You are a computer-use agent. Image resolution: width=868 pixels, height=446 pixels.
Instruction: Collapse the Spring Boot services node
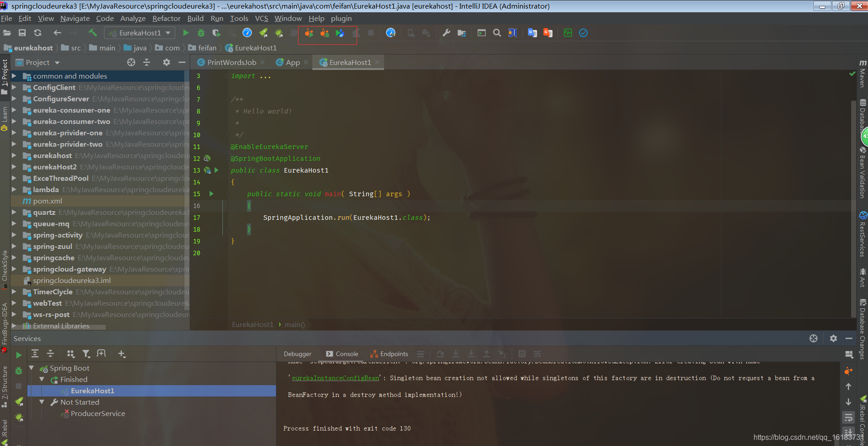point(32,368)
